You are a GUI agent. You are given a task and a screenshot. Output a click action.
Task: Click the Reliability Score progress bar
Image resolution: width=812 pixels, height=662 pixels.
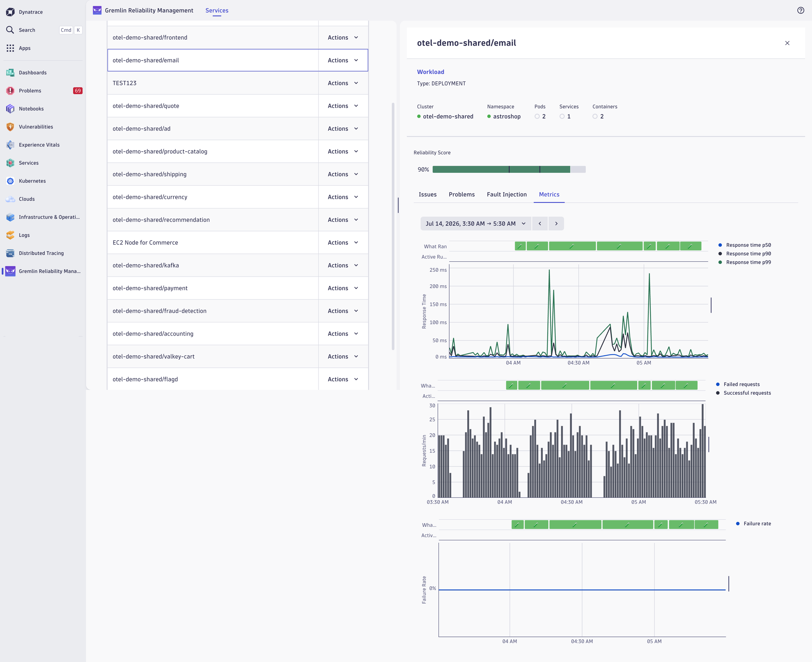pos(509,169)
